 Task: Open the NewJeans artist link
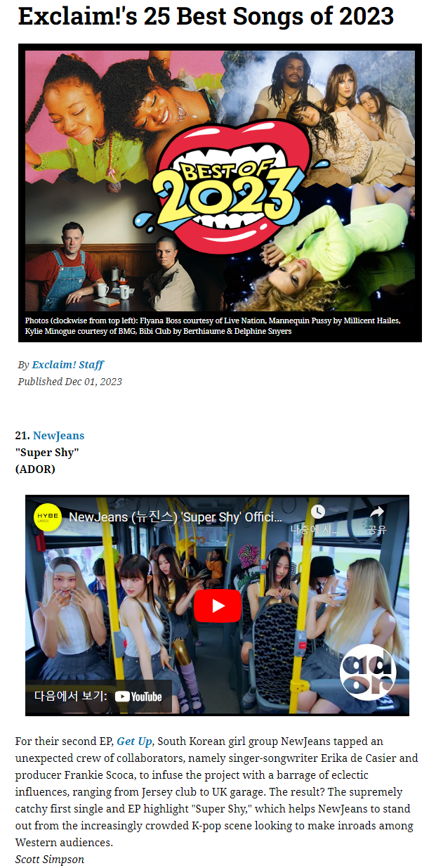tap(58, 436)
